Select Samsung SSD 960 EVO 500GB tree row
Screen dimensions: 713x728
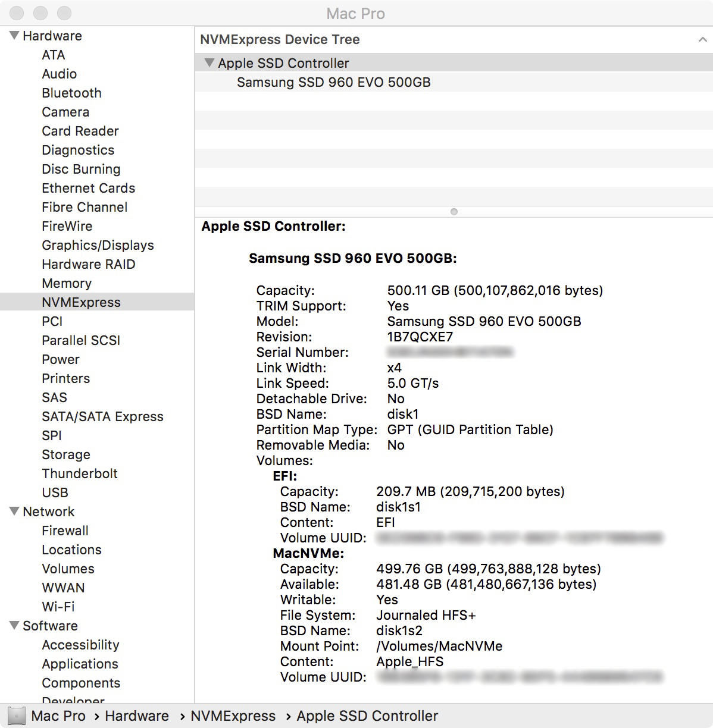(454, 82)
